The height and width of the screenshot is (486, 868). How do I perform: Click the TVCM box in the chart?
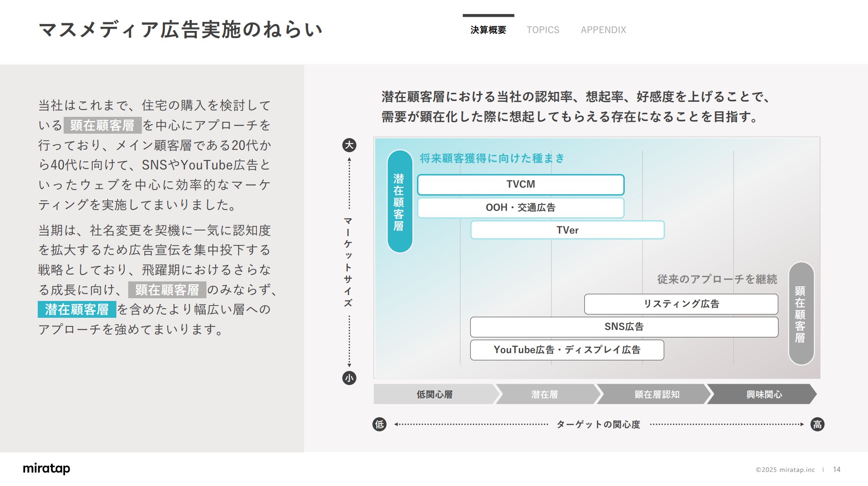(521, 185)
